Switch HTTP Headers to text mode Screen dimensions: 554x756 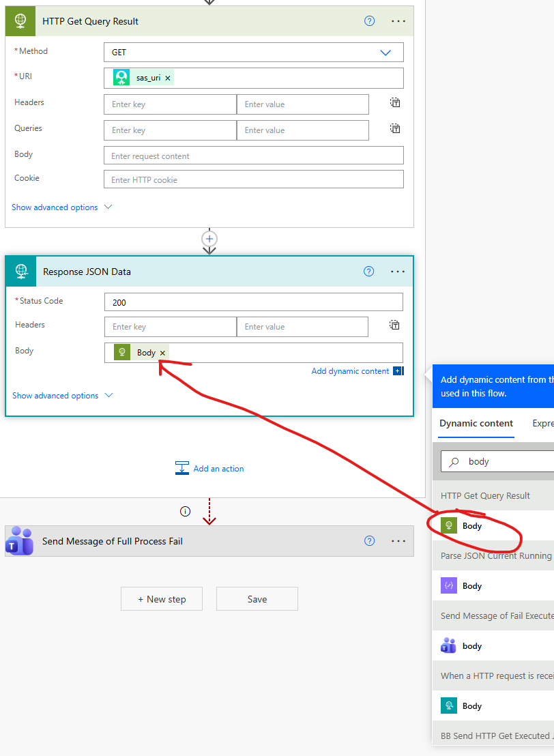[395, 103]
